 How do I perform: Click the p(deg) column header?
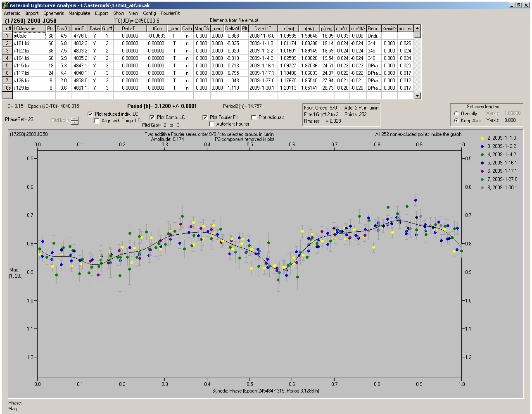pyautogui.click(x=327, y=29)
